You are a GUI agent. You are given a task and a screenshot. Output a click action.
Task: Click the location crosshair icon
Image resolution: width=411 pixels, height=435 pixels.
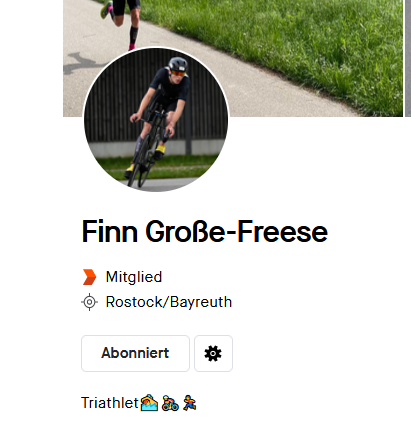[x=89, y=302]
